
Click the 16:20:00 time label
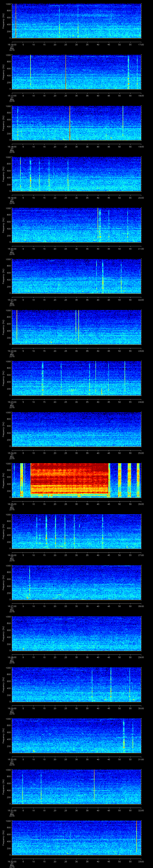point(12,249)
